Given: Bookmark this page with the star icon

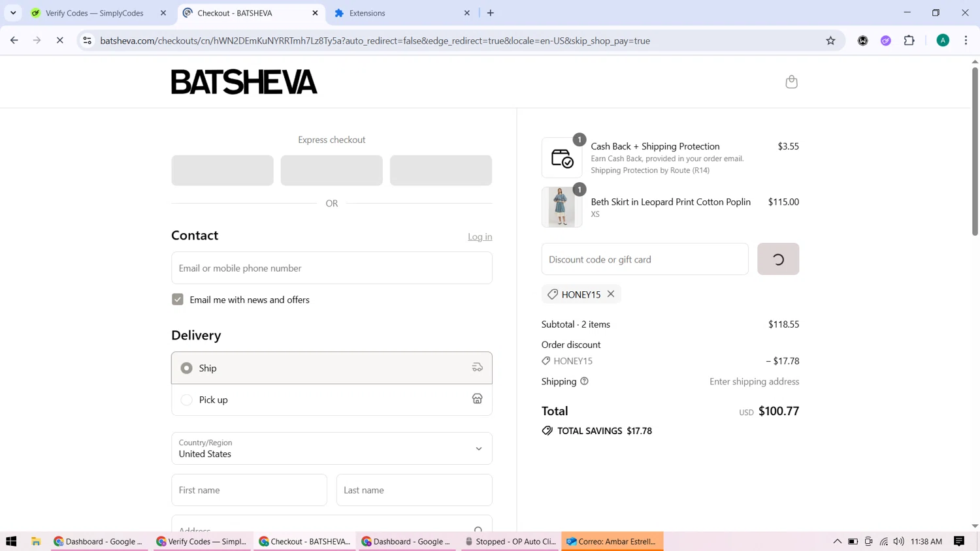Looking at the screenshot, I should (x=830, y=40).
